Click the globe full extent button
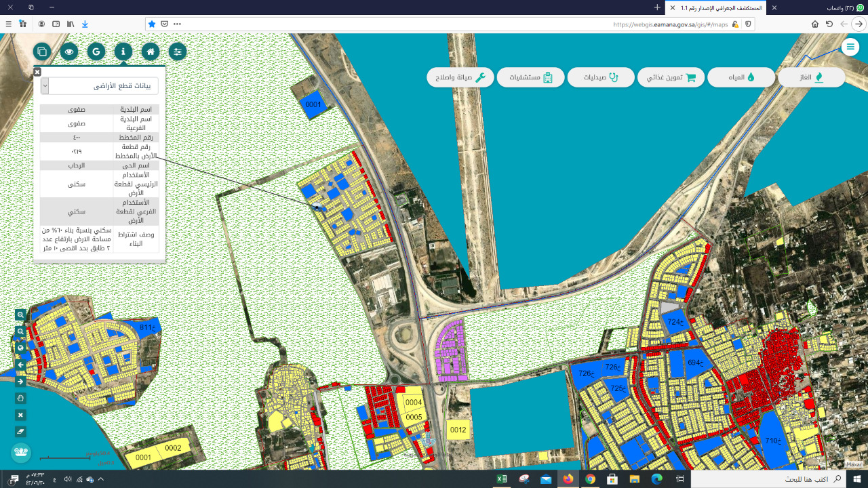Image resolution: width=868 pixels, height=488 pixels. point(20,348)
